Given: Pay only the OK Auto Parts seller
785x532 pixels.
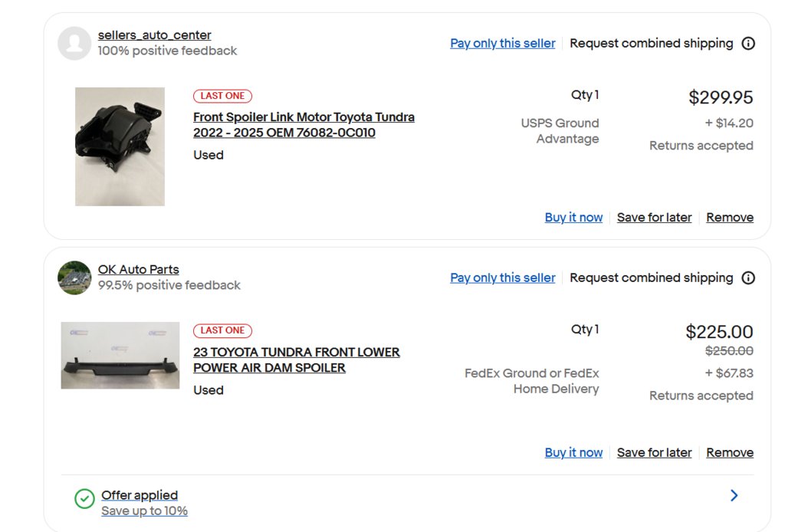Looking at the screenshot, I should point(503,277).
